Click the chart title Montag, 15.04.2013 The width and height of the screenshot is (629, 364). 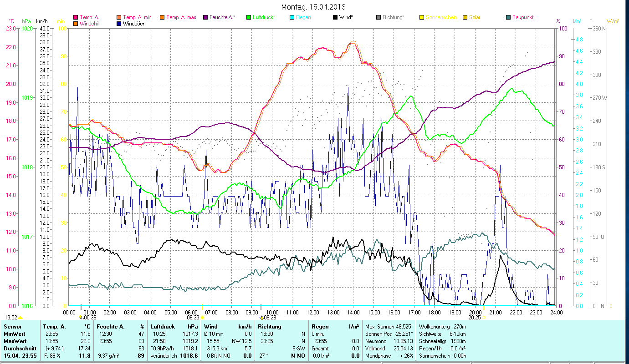click(313, 7)
